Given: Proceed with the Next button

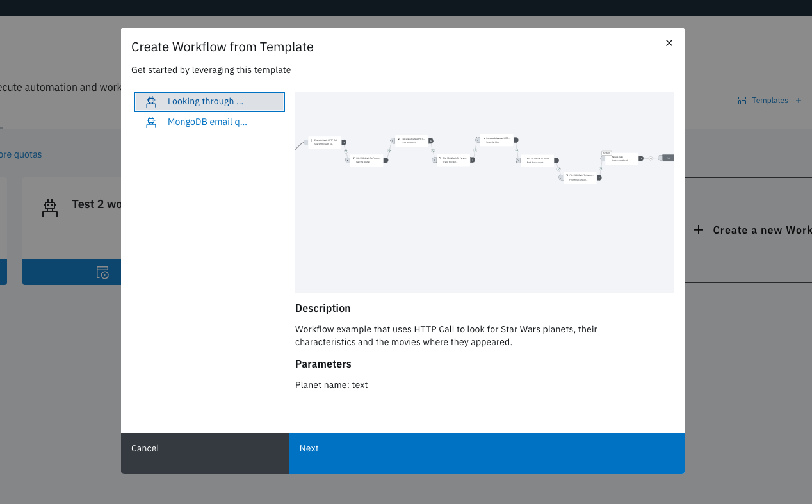Looking at the screenshot, I should coord(487,453).
